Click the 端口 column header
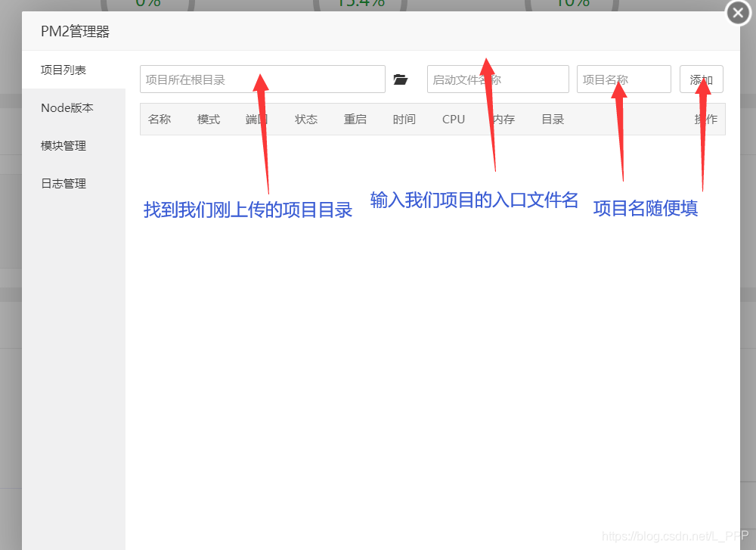This screenshot has width=756, height=550. click(257, 120)
